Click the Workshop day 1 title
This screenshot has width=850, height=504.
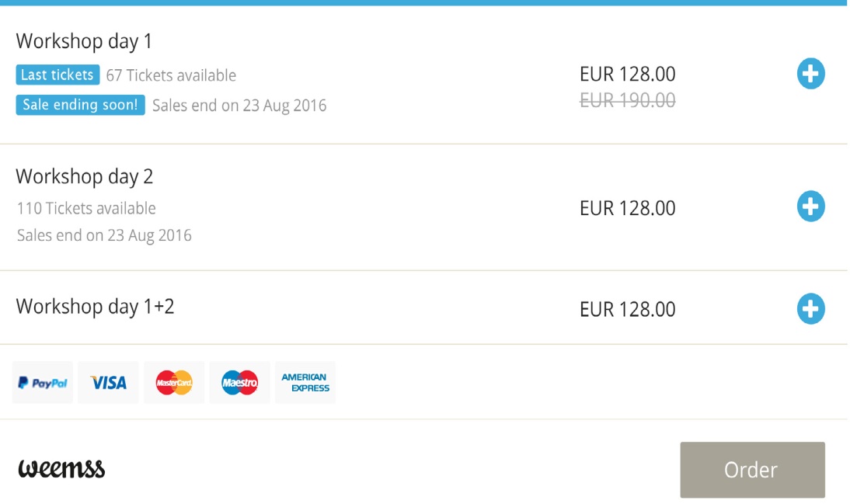84,41
